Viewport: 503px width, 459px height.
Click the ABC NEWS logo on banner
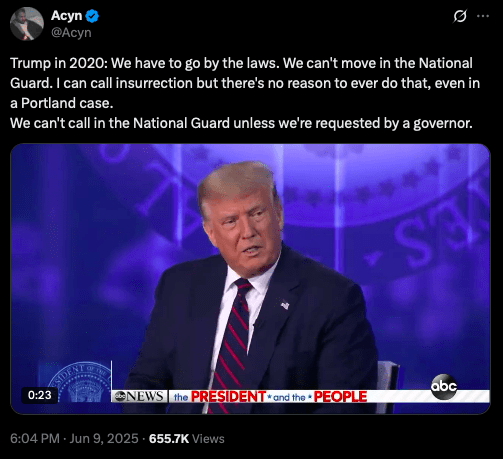tap(140, 396)
